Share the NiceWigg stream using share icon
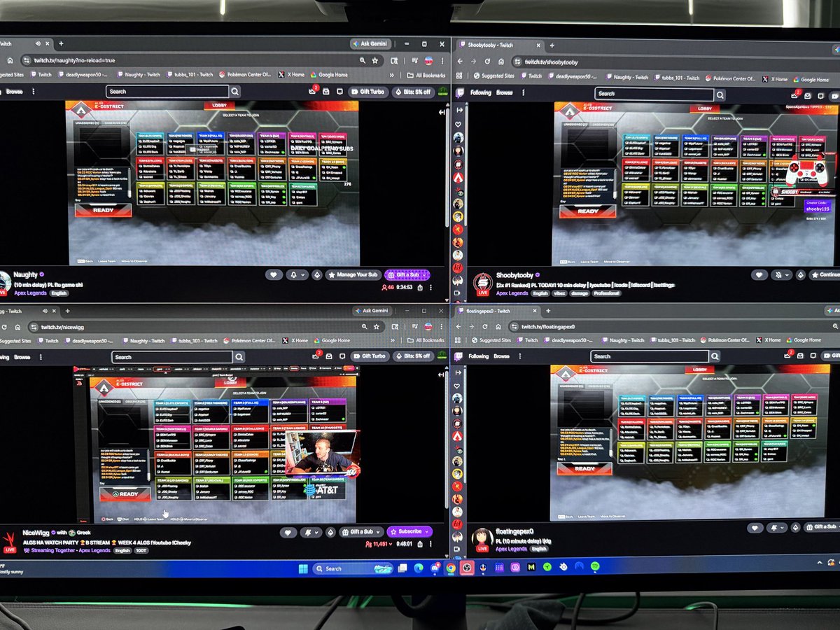This screenshot has height=630, width=840. (x=421, y=544)
